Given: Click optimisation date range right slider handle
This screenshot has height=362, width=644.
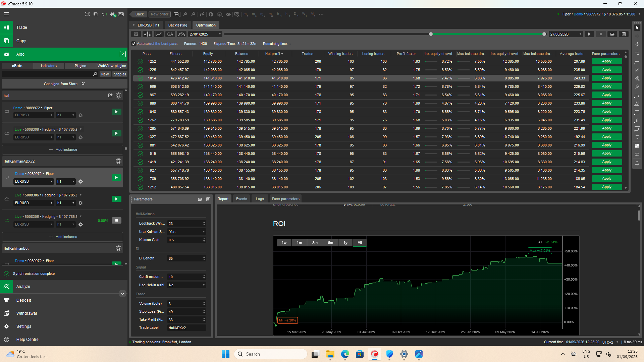Looking at the screenshot, I should click(x=544, y=34).
